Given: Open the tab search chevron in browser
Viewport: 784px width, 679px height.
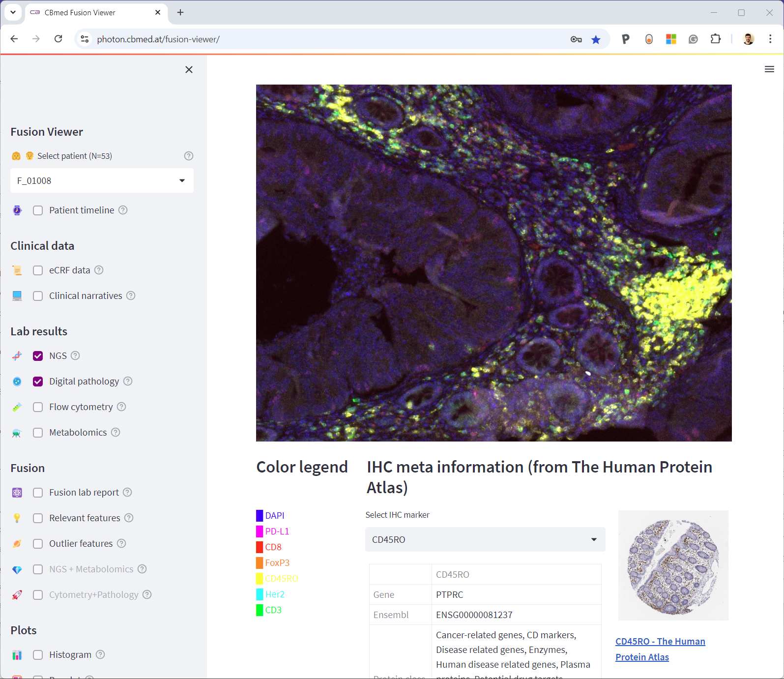Looking at the screenshot, I should click(x=13, y=12).
